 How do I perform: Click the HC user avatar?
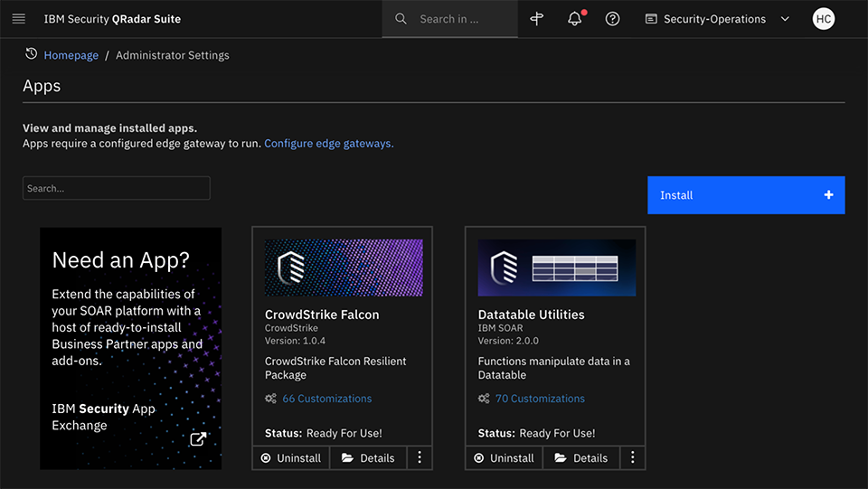point(823,19)
